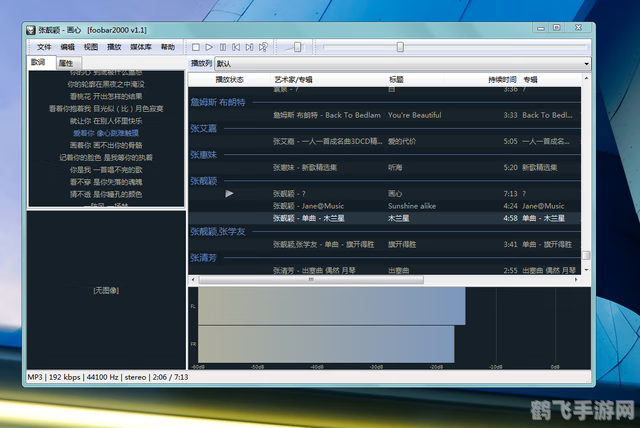Open the 媒体库 menu
This screenshot has width=640, height=428.
141,47
